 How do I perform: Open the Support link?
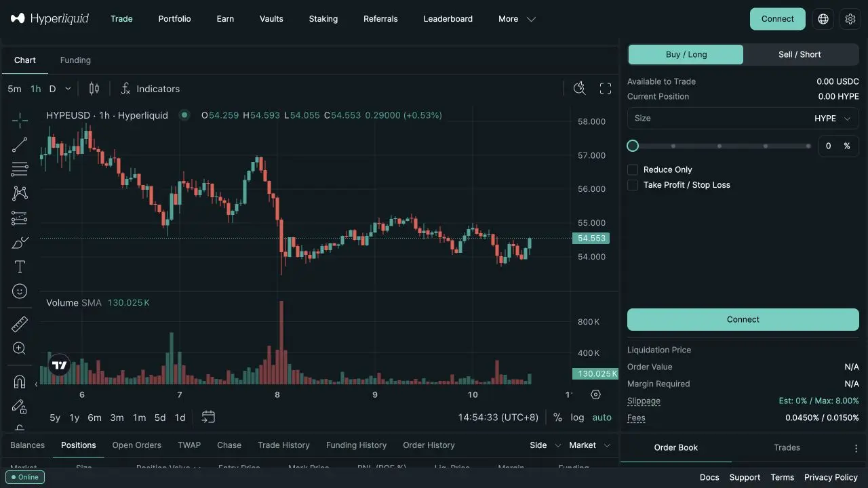(x=745, y=477)
